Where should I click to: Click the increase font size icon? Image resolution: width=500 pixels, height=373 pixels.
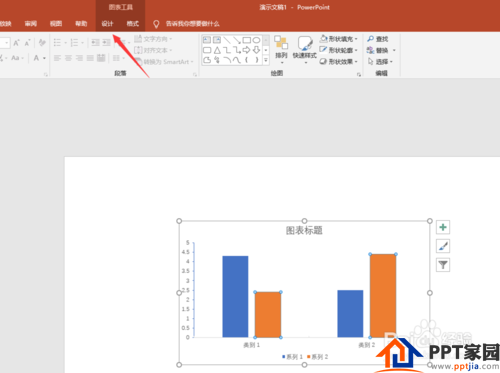pos(16,43)
